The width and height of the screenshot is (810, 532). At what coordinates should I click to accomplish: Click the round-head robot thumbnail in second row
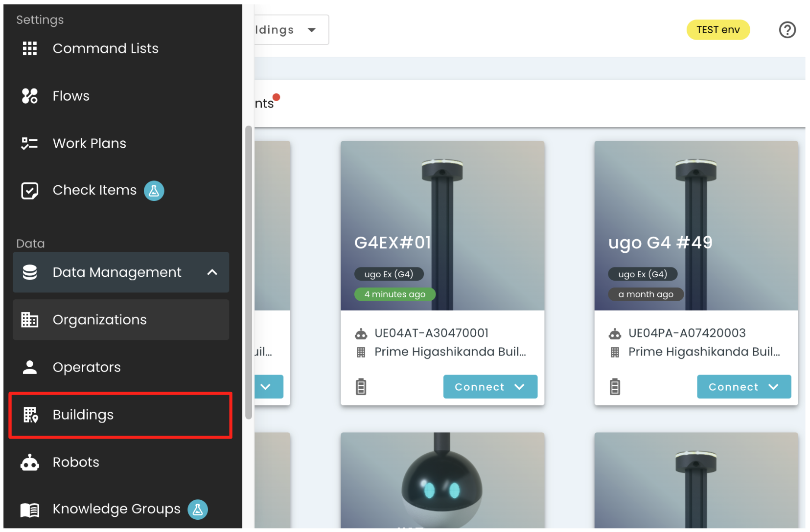point(442,480)
